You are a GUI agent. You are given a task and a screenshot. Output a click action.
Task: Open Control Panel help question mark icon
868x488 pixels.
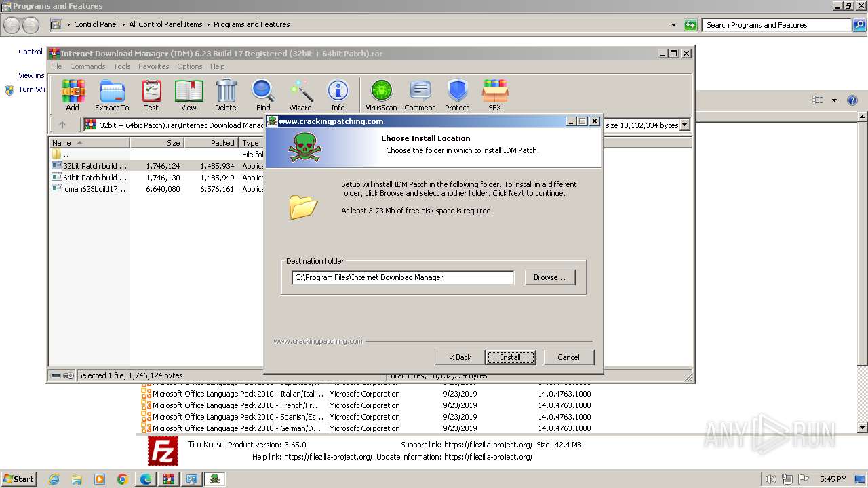852,100
